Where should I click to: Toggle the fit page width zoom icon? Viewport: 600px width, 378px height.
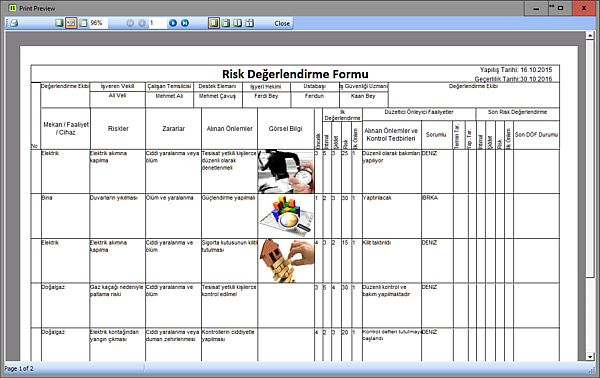tap(71, 23)
